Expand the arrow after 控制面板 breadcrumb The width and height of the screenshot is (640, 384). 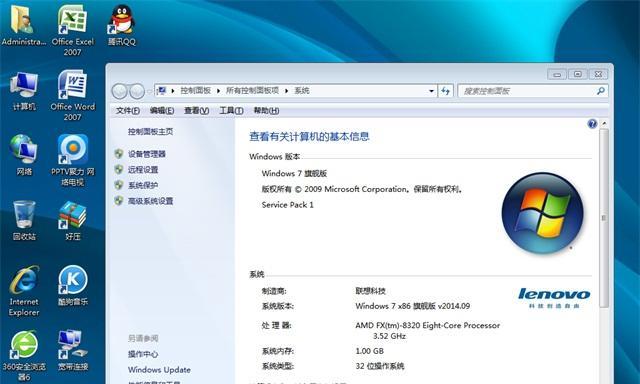click(x=218, y=91)
